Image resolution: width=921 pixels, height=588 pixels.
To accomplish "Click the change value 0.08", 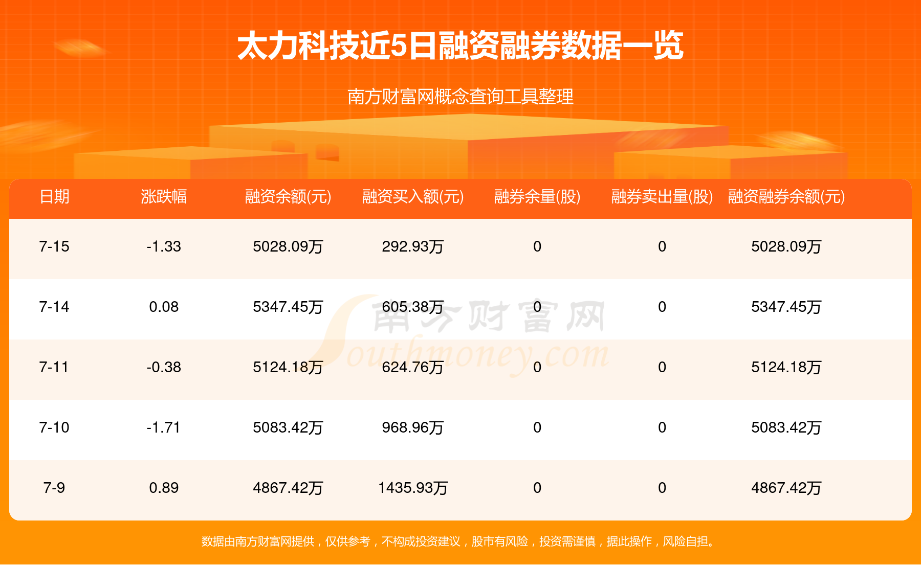I will (x=164, y=307).
